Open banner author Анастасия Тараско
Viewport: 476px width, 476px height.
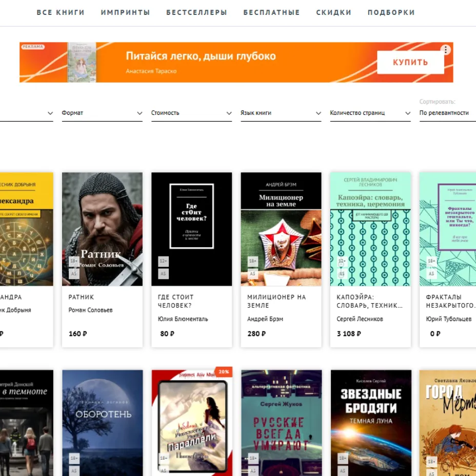pyautogui.click(x=151, y=71)
